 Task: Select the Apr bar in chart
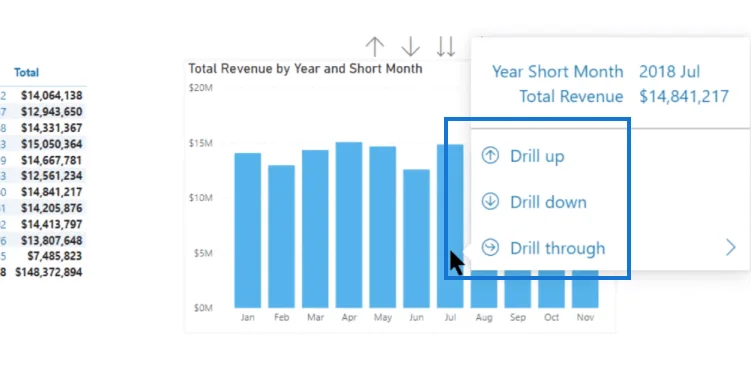pyautogui.click(x=349, y=225)
